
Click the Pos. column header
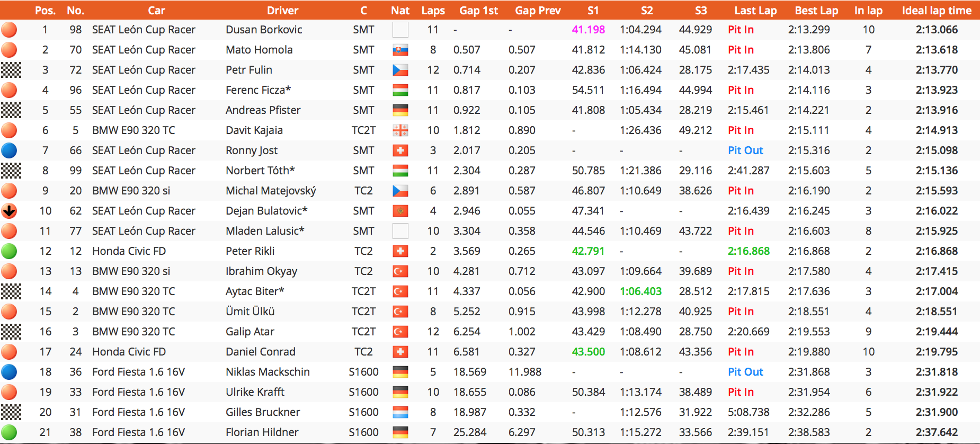[45, 10]
